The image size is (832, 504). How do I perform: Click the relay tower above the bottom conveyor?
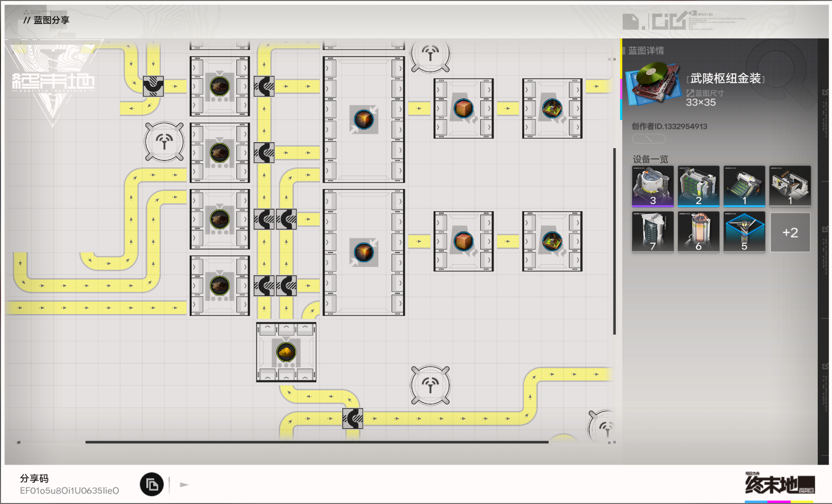(430, 385)
